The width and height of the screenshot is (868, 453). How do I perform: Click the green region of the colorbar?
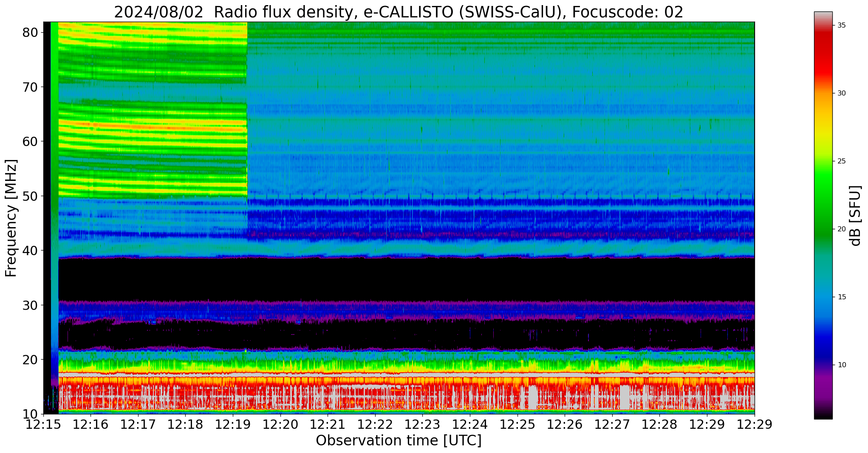(823, 204)
